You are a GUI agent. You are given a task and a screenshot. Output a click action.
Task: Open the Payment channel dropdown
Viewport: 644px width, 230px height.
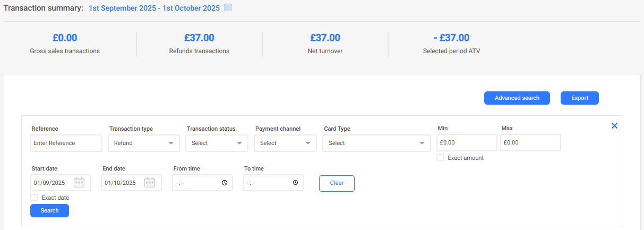[x=285, y=143]
